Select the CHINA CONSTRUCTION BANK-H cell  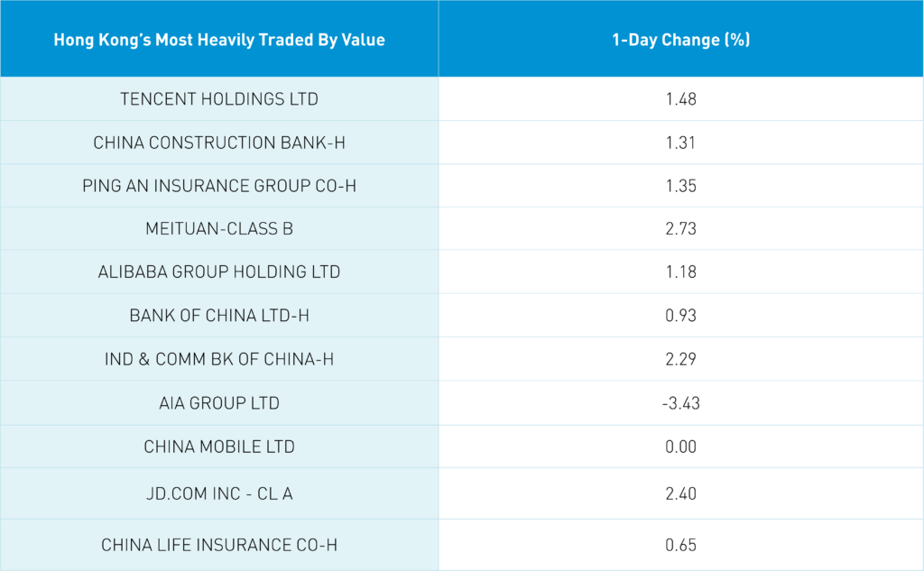pyautogui.click(x=219, y=143)
